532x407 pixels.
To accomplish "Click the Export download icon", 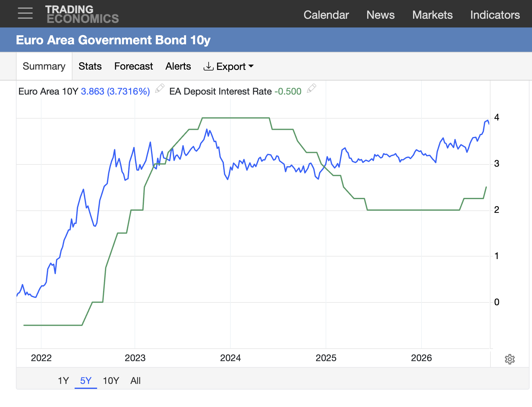I will pos(208,66).
